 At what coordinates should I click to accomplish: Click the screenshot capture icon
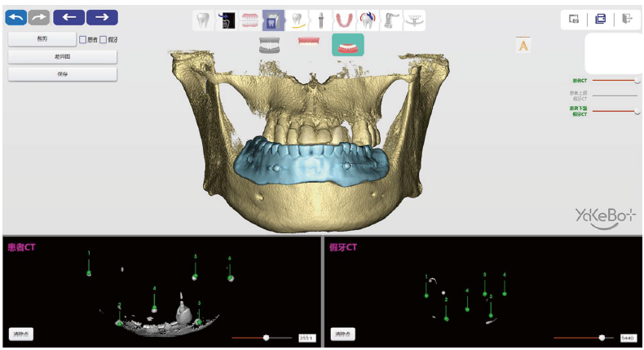tap(574, 19)
